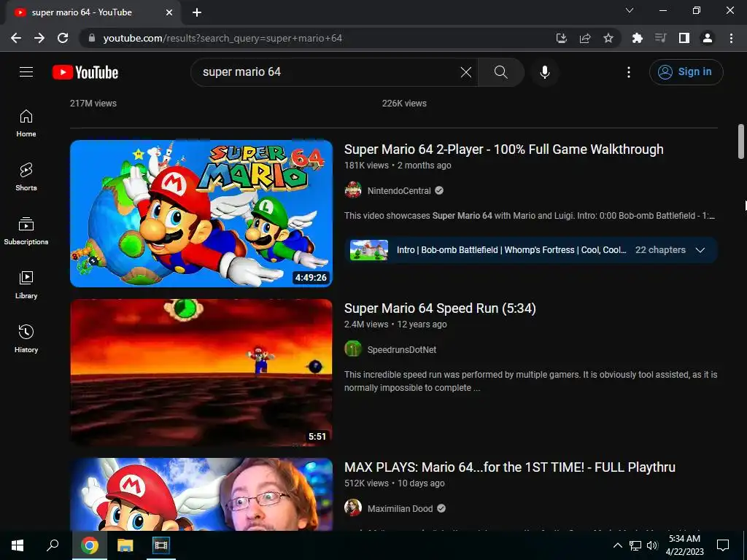Visit the Maximilian Dood channel name
This screenshot has height=560, width=747.
pos(400,508)
